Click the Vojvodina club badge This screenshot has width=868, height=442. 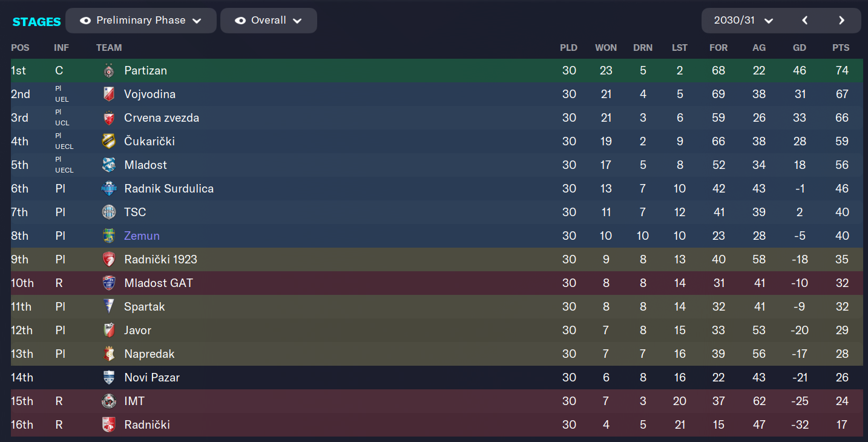point(109,94)
